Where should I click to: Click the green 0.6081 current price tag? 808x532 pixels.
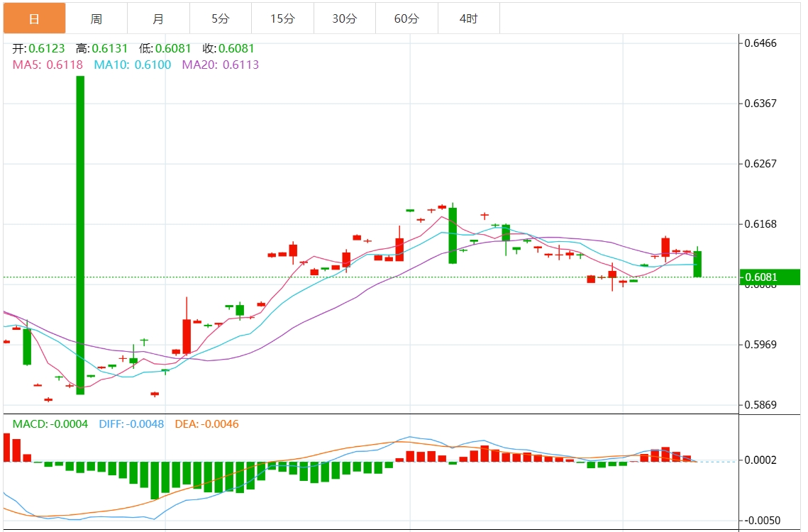(770, 277)
